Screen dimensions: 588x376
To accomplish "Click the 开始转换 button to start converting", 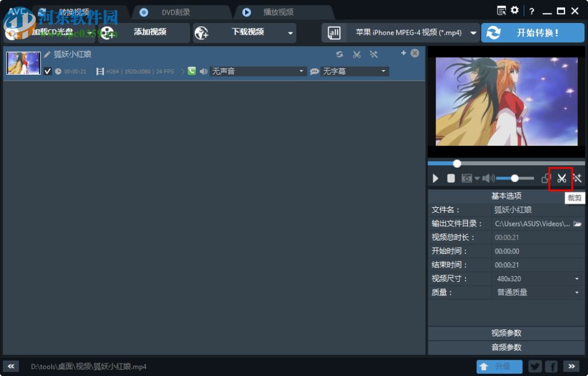I will [533, 33].
